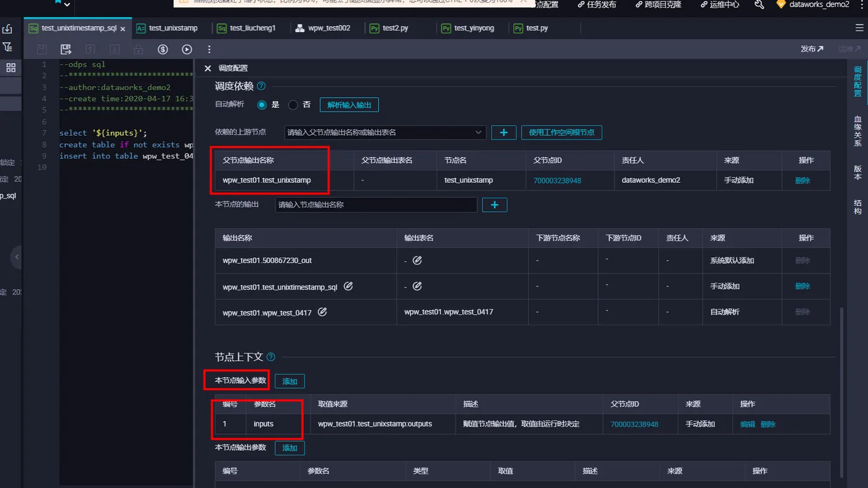Open parent node ID in input parameters table
The width and height of the screenshot is (868, 488).
click(634, 424)
